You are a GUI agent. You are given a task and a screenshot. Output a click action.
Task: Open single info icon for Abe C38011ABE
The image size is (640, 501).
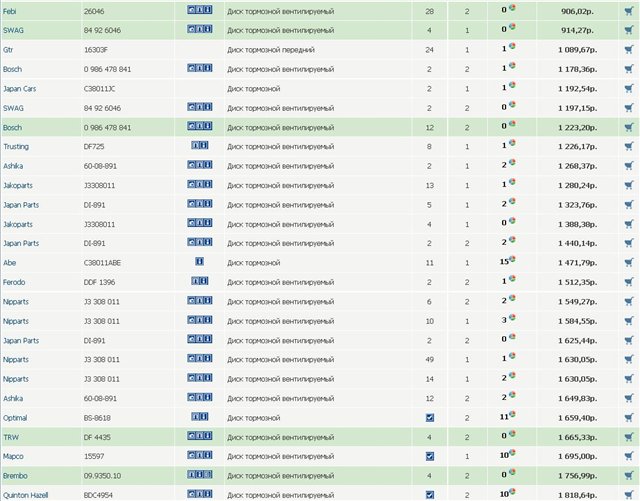coord(200,261)
